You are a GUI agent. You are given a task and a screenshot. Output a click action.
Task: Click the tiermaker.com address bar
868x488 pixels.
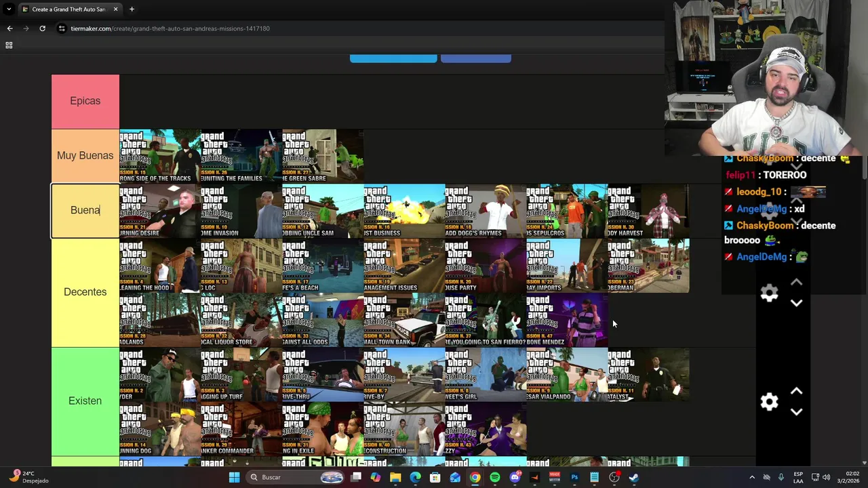[x=359, y=28]
